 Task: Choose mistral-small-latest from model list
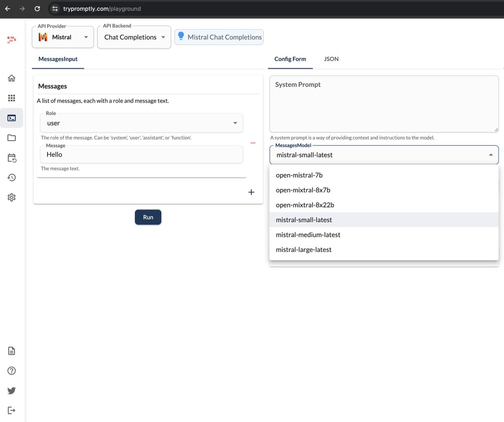pos(384,220)
